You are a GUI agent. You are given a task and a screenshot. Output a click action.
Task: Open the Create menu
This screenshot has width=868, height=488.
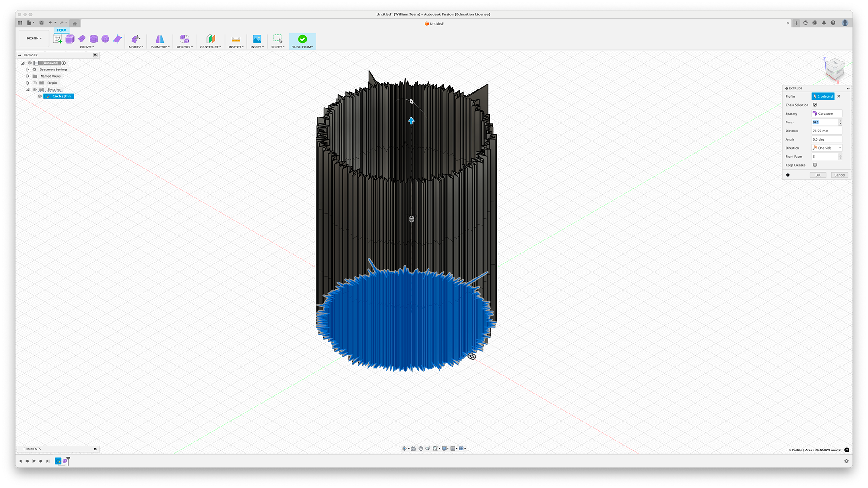point(87,47)
